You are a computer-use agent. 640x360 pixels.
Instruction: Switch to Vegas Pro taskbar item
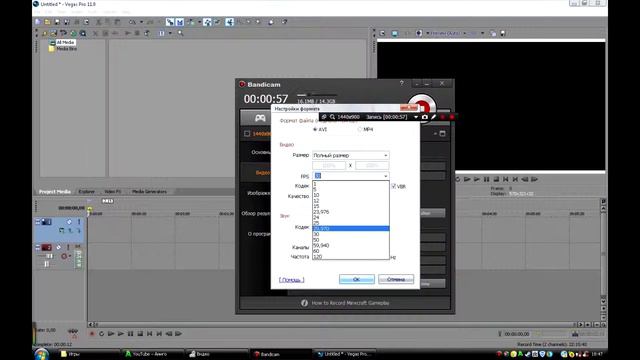click(345, 354)
